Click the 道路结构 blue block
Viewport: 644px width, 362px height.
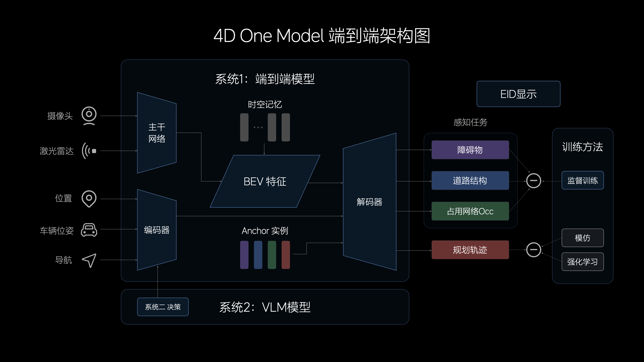(470, 181)
